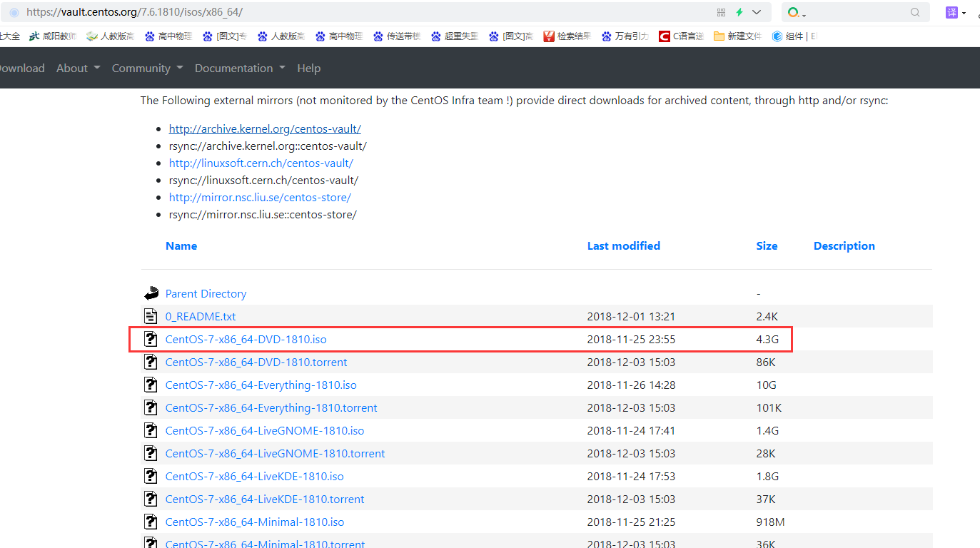Open the linuxsoft.cern.ch centos-vault link
Screen dimensions: 980x548
[261, 163]
